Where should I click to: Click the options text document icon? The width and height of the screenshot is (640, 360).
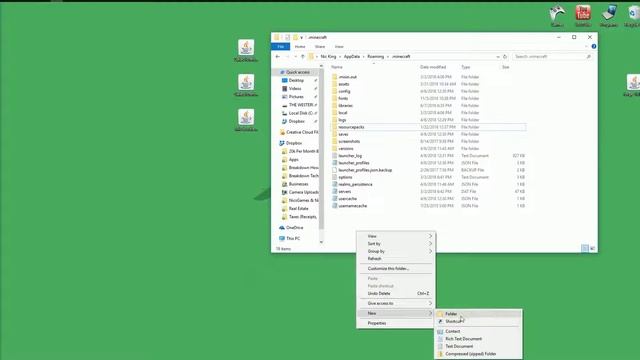[x=335, y=177]
